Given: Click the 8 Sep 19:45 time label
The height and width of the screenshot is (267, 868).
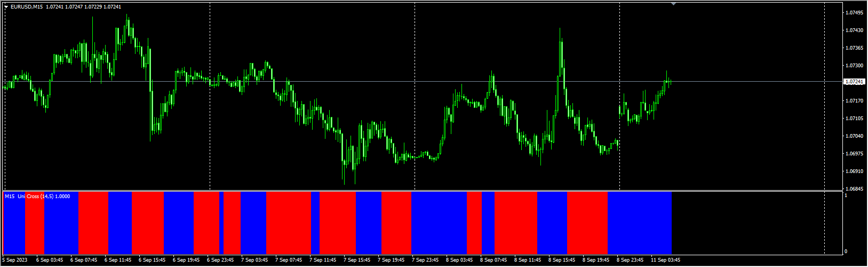Looking at the screenshot, I should [596, 261].
